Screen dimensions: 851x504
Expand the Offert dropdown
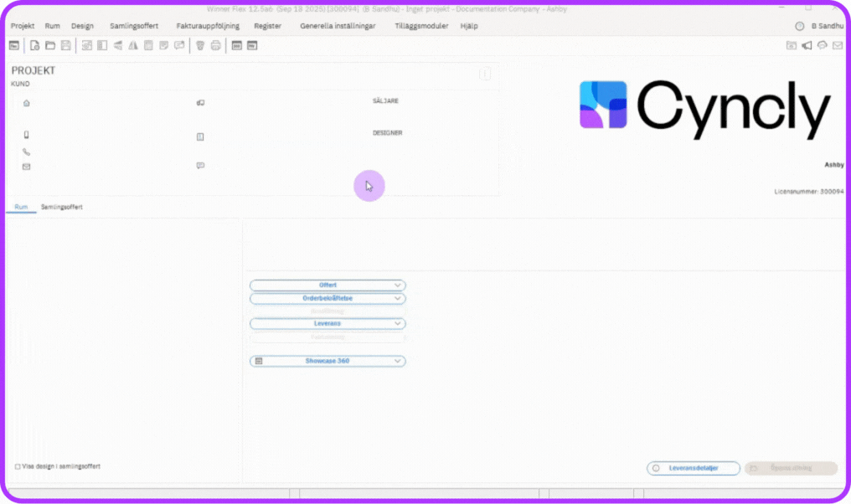pyautogui.click(x=328, y=285)
